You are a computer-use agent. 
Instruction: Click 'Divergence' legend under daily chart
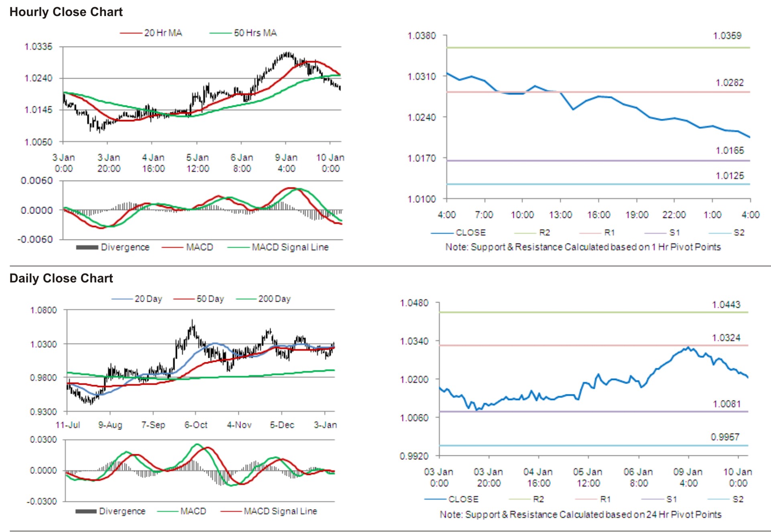(122, 511)
